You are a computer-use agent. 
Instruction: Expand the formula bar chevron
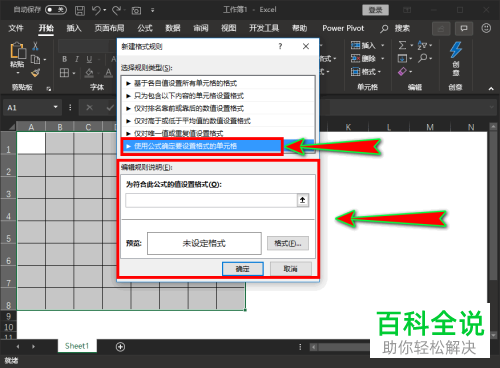click(491, 107)
